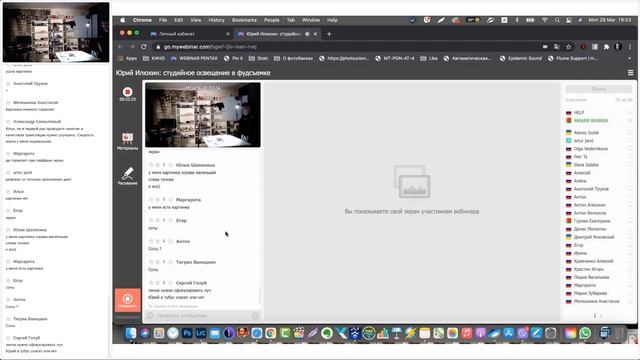The image size is (640, 360).
Task: Open the Flume Support bookmark
Action: [x=572, y=58]
